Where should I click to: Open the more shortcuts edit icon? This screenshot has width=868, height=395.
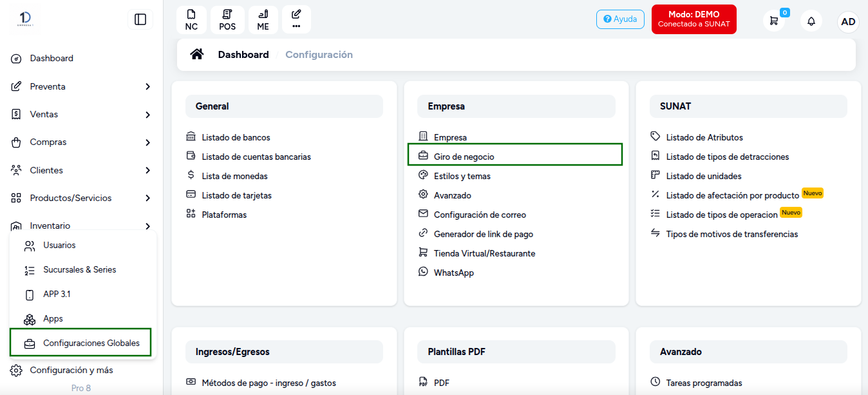click(296, 19)
